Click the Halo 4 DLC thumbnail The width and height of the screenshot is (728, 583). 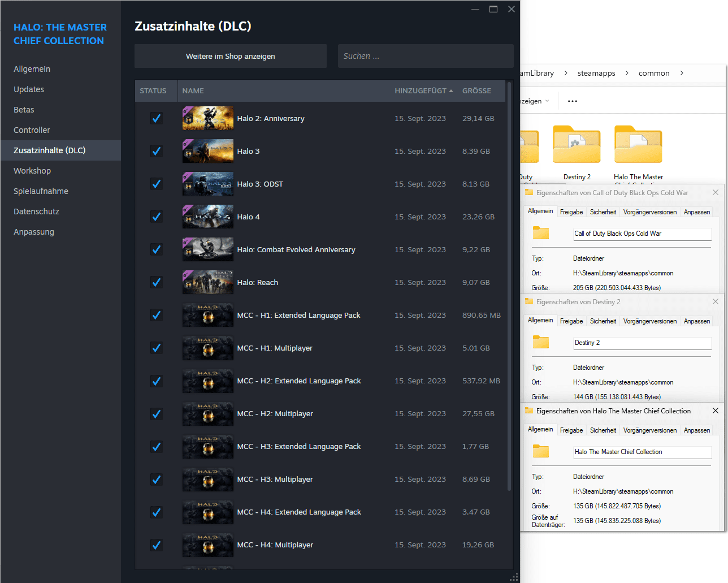207,217
